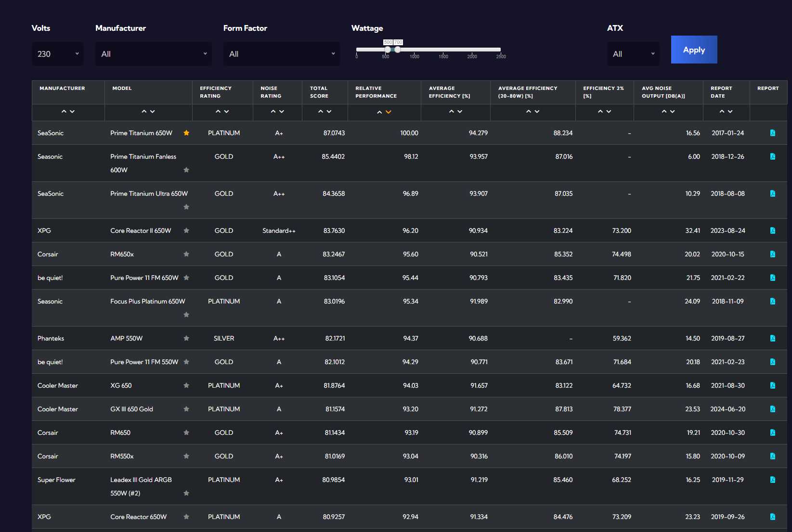Click the Prime Titanium 650W model name

[141, 133]
